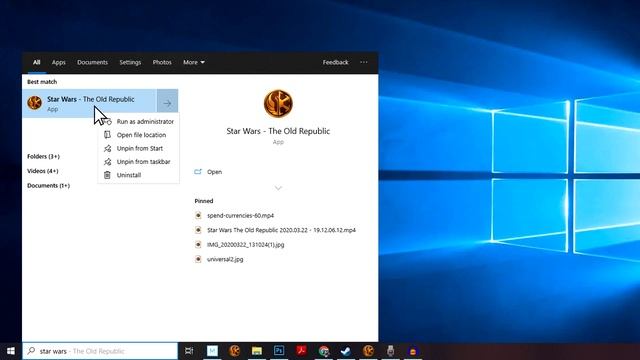The width and height of the screenshot is (640, 360).
Task: Click the large Old Republic logo in preview
Action: 278,104
